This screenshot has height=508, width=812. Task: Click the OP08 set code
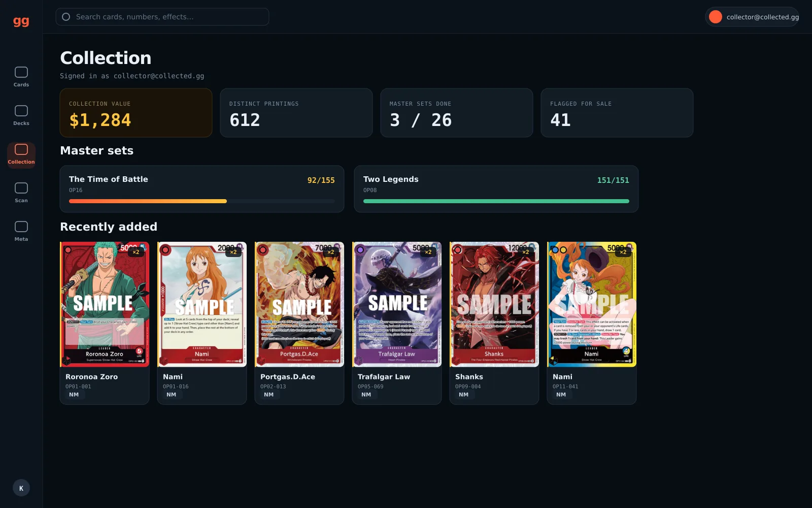click(370, 190)
